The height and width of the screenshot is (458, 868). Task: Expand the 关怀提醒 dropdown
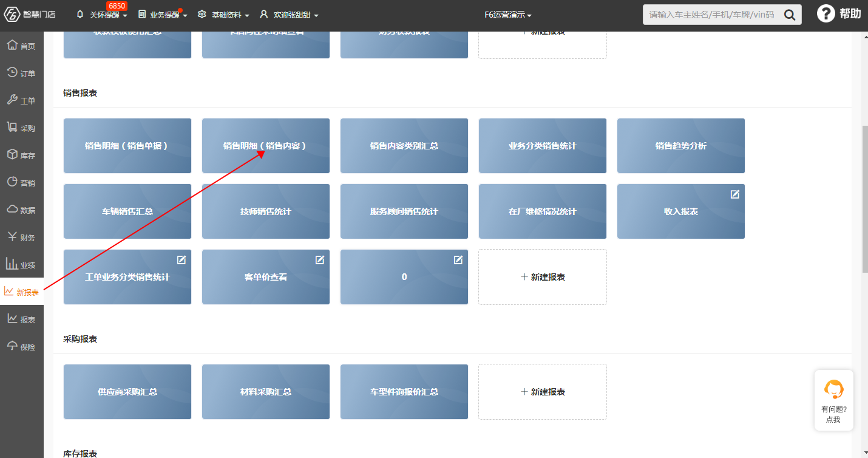(101, 15)
